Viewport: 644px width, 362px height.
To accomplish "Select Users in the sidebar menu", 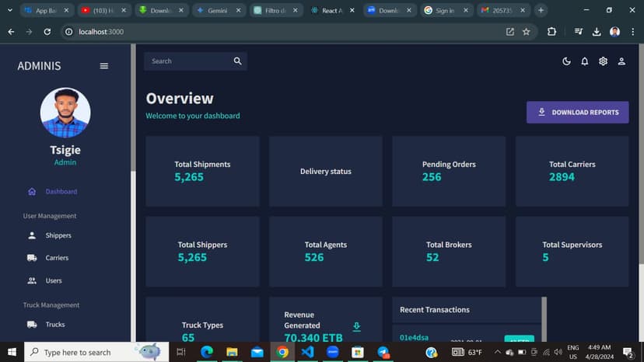I will click(54, 280).
